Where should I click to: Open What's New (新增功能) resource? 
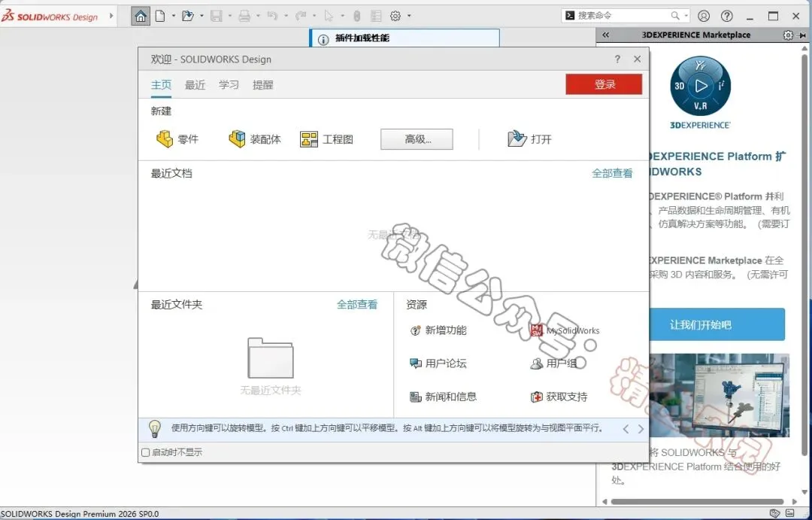tap(438, 330)
